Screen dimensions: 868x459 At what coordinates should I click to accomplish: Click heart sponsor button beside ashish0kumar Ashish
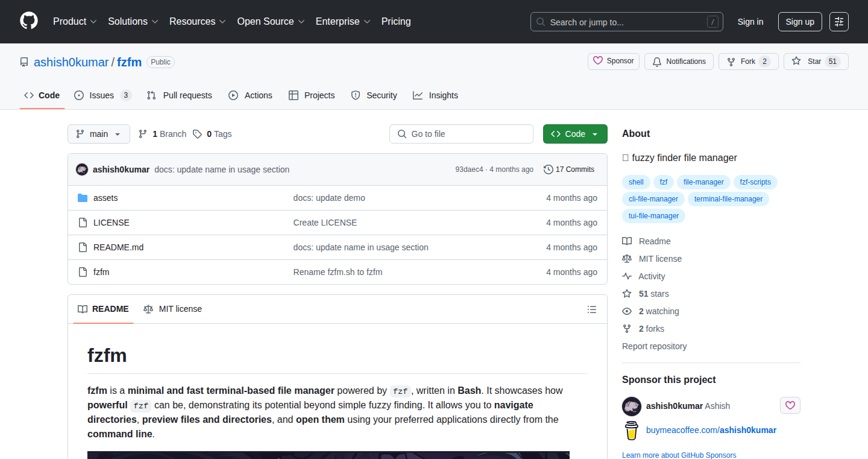point(790,405)
